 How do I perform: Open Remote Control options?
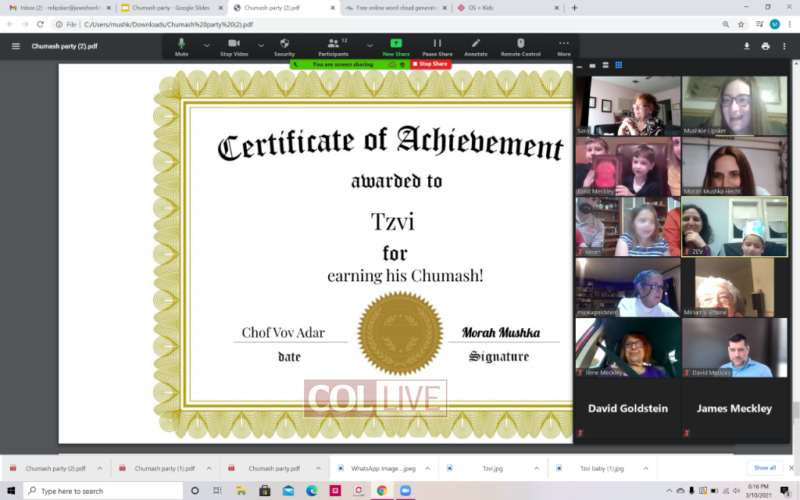[x=520, y=46]
